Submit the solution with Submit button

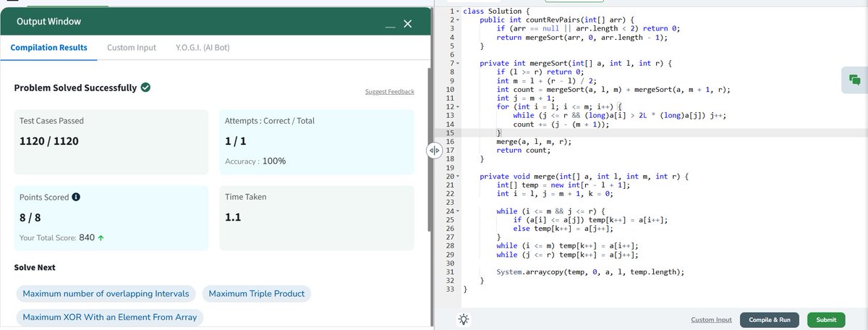pos(826,320)
